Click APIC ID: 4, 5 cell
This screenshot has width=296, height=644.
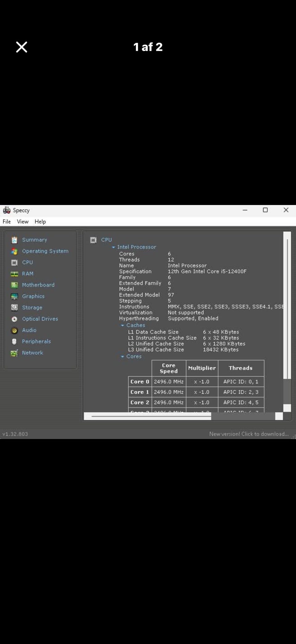tap(241, 403)
